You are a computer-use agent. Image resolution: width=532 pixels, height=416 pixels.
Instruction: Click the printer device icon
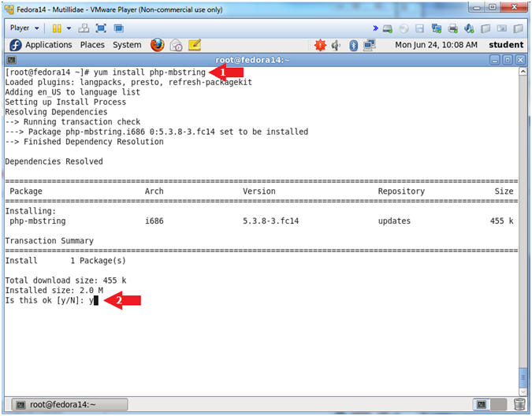coord(453,28)
